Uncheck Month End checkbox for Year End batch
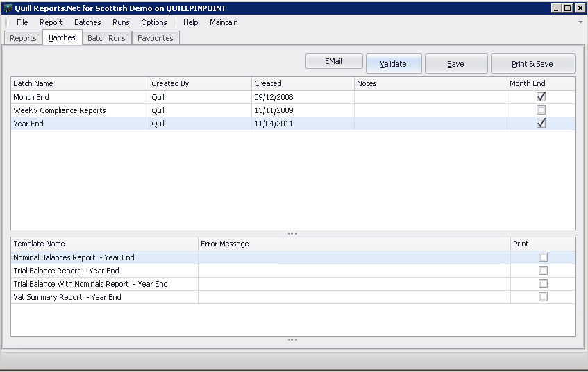588x372 pixels. (541, 124)
